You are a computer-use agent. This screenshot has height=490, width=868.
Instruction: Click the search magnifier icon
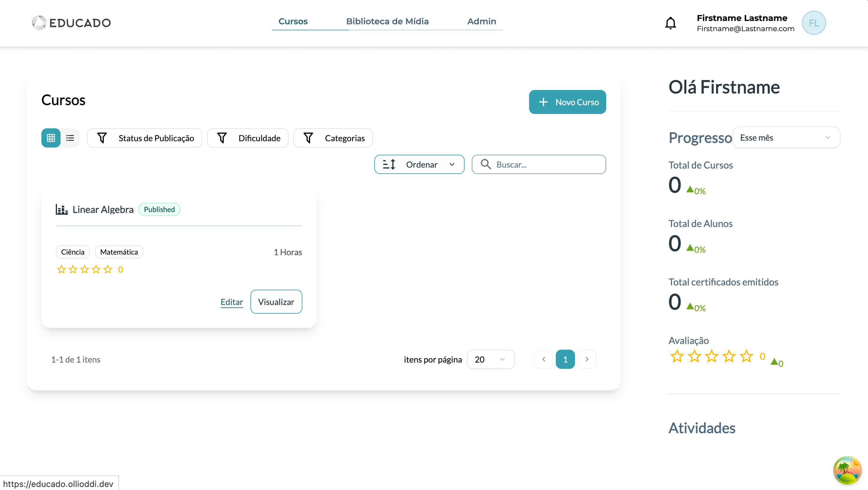tap(486, 164)
